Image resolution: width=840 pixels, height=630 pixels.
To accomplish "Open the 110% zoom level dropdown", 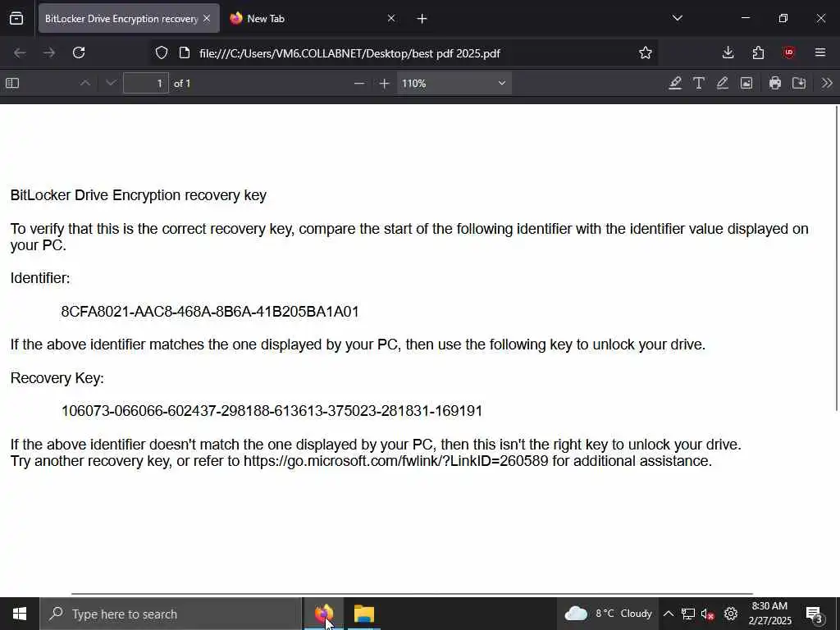I will pos(454,83).
